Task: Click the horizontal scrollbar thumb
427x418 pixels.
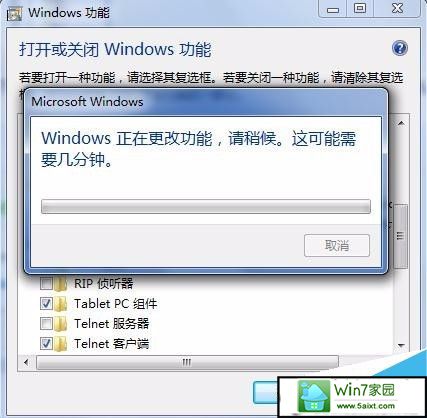Action: pyautogui.click(x=187, y=362)
